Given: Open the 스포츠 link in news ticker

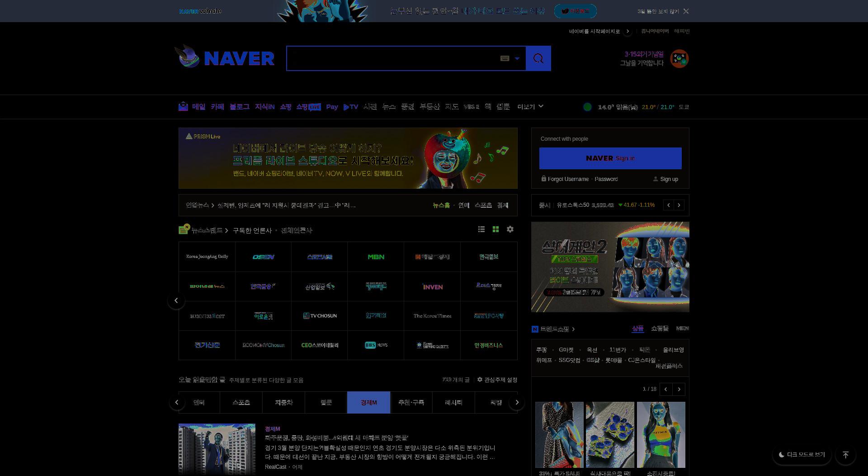Looking at the screenshot, I should (x=483, y=205).
